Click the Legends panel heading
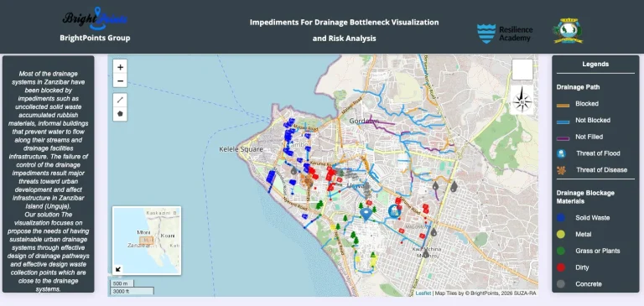The height and width of the screenshot is (306, 644). point(595,64)
